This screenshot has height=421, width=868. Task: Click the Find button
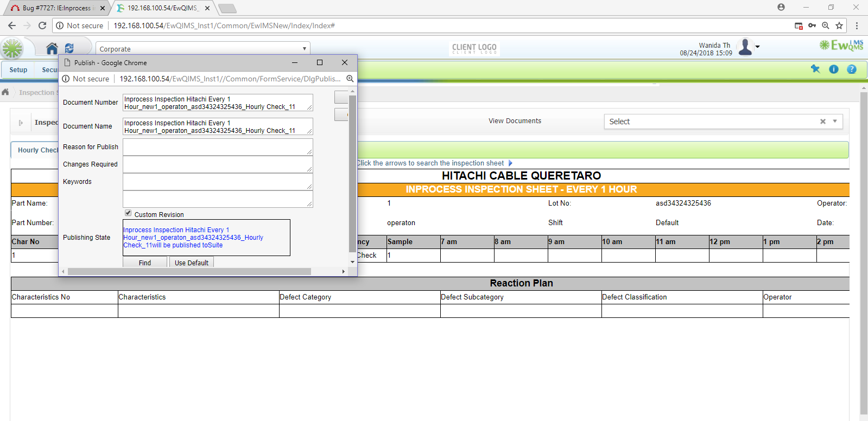[145, 263]
